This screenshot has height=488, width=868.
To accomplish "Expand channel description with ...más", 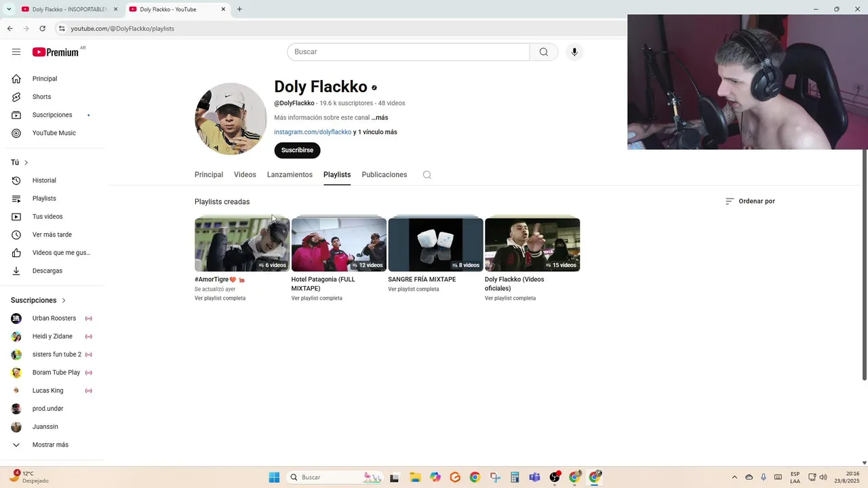I will point(380,118).
